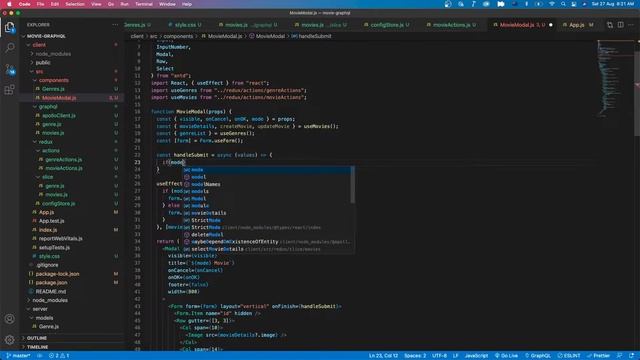Screen dimensions: 640x360
Task: Click MovieModal breadcrumb in editor path
Action: tap(267, 36)
